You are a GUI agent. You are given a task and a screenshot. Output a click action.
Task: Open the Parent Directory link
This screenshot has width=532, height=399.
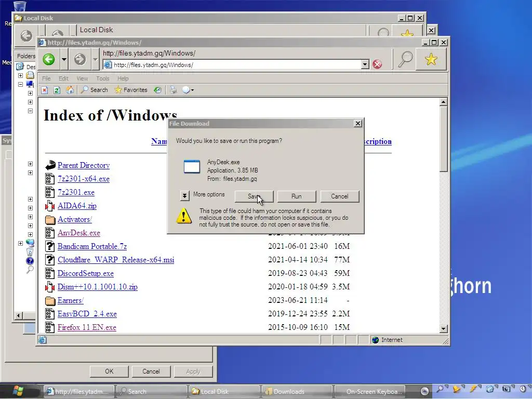point(84,165)
